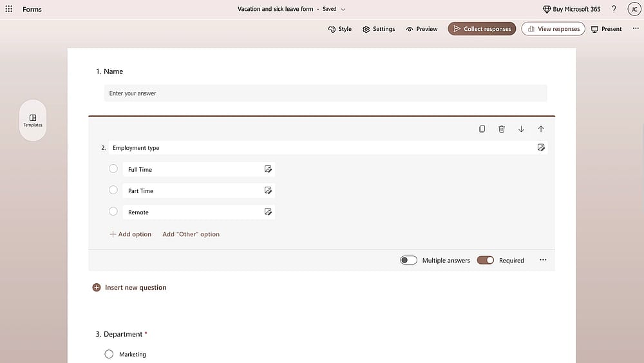Open the Microsoft apps launcher grid
Screen dimensions: 644x363
8,8
